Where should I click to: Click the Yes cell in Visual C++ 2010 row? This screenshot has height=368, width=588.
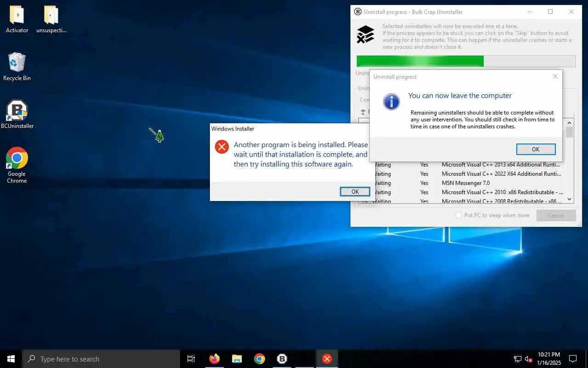424,192
